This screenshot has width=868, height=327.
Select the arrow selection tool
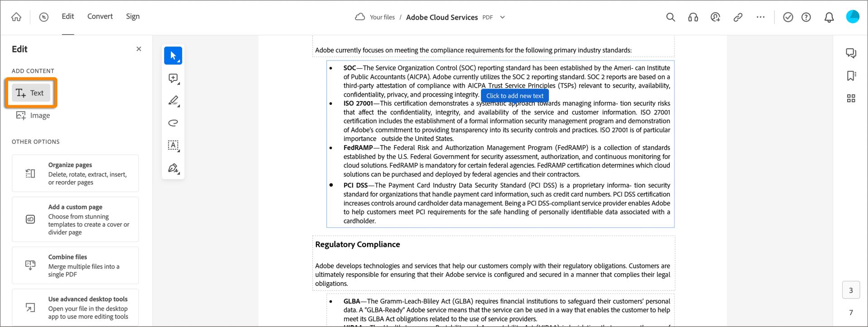pos(173,56)
